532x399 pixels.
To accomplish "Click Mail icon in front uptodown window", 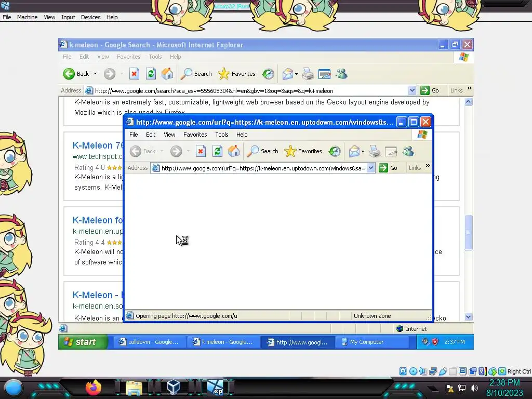I will pos(354,151).
